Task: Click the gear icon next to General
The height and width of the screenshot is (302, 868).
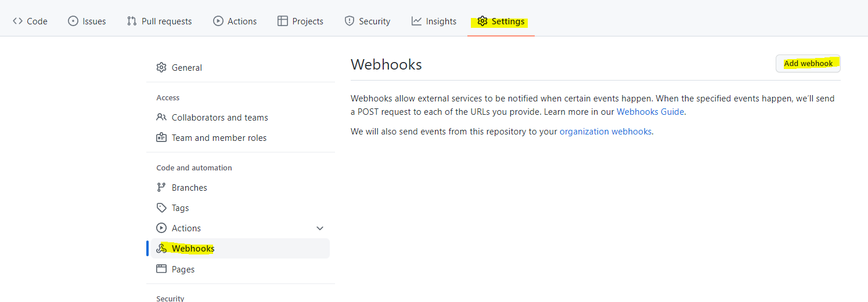Action: (161, 67)
